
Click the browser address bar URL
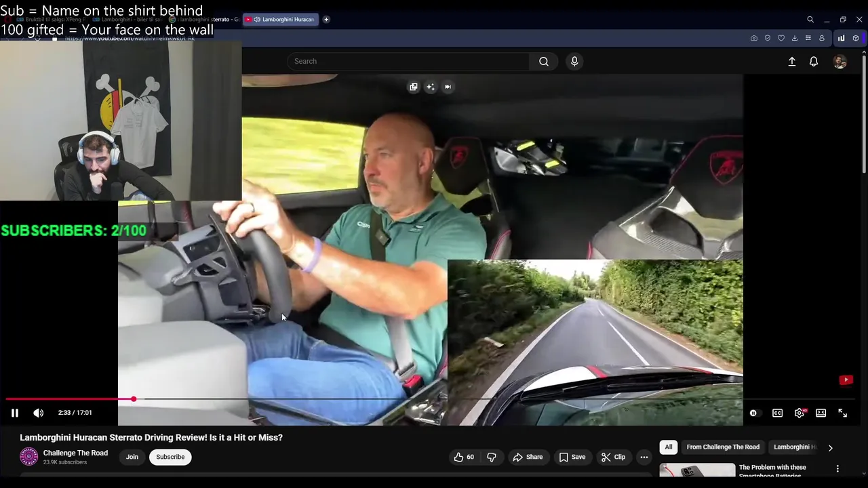click(x=130, y=39)
